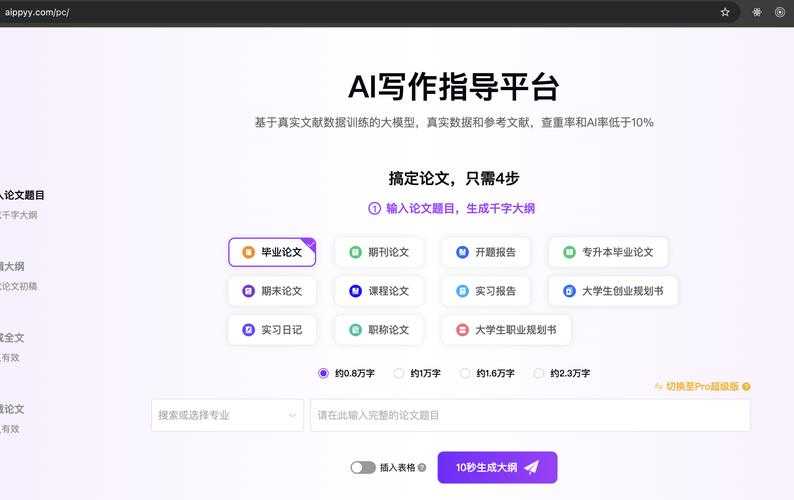
Task: Select the 约1.6万字 radio button
Action: point(464,373)
